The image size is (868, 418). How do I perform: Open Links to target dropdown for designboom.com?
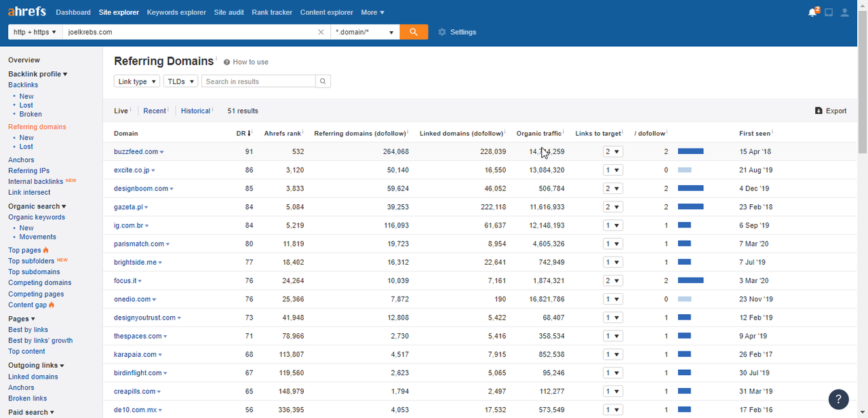613,189
